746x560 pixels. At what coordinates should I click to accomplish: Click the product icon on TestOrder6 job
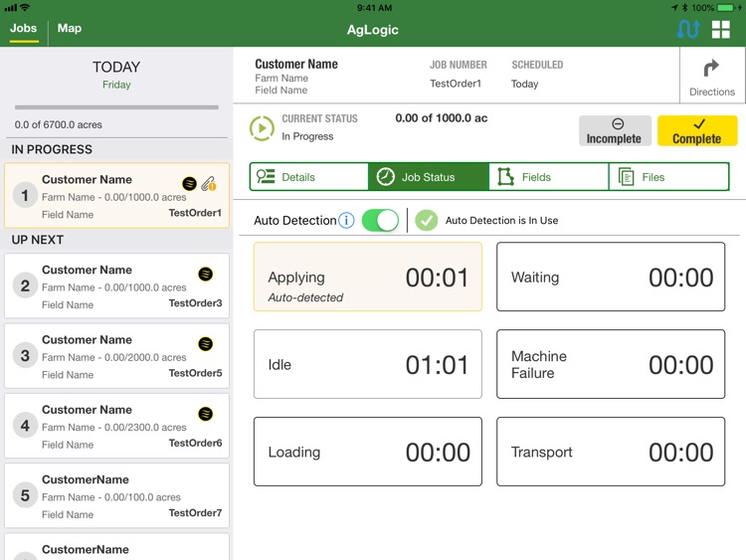206,414
